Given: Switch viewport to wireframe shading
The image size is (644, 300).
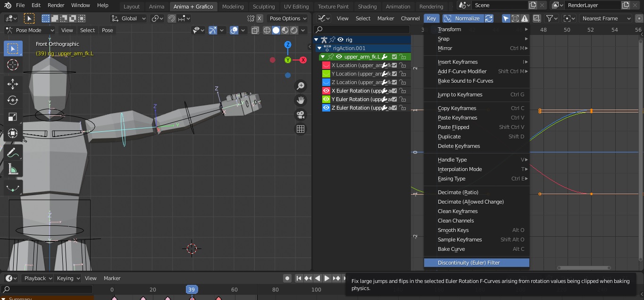Looking at the screenshot, I should (267, 30).
